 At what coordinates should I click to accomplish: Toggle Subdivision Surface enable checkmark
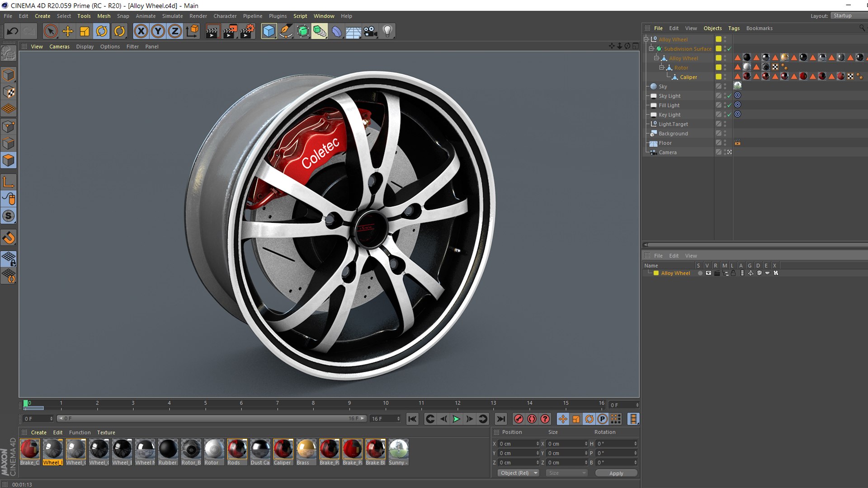coord(729,49)
